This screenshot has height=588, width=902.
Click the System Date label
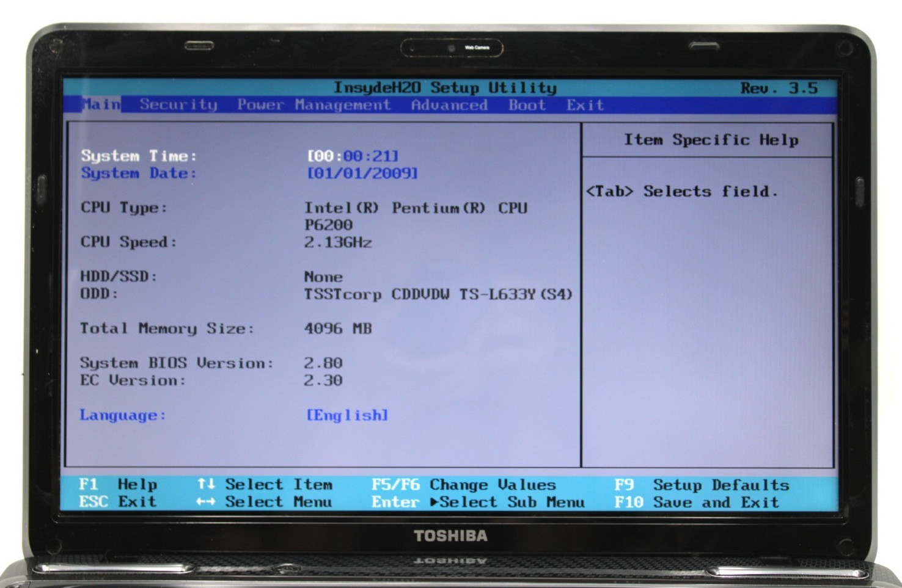point(139,173)
